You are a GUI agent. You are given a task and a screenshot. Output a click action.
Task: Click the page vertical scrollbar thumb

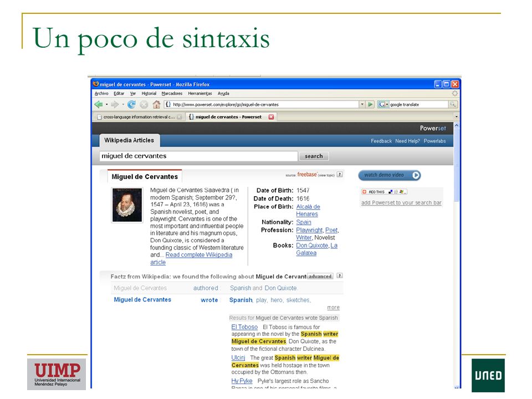point(456,165)
